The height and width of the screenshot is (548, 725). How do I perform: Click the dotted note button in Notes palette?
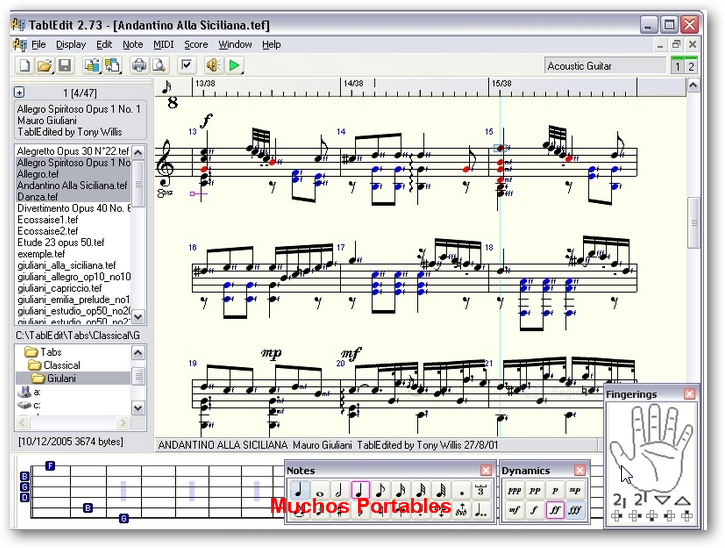pyautogui.click(x=461, y=490)
